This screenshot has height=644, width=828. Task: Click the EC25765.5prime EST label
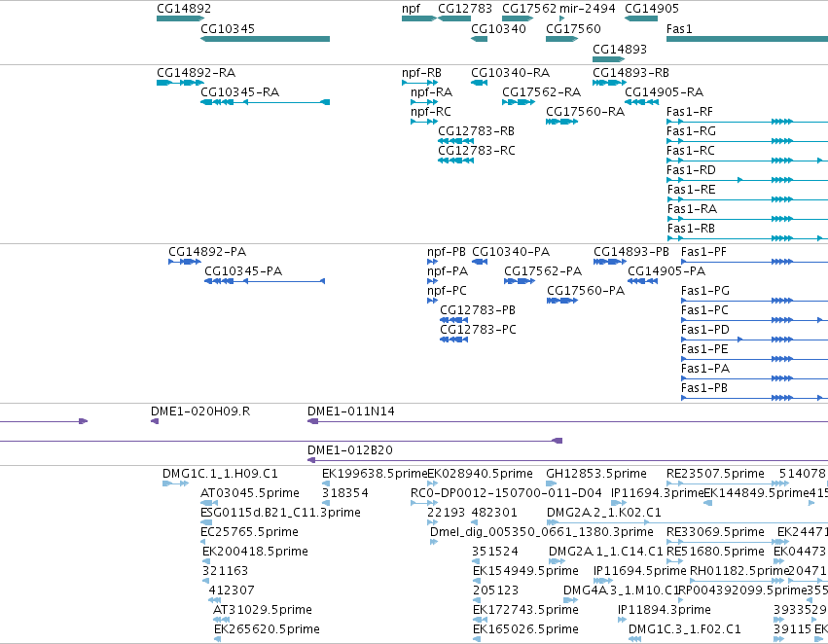(249, 532)
